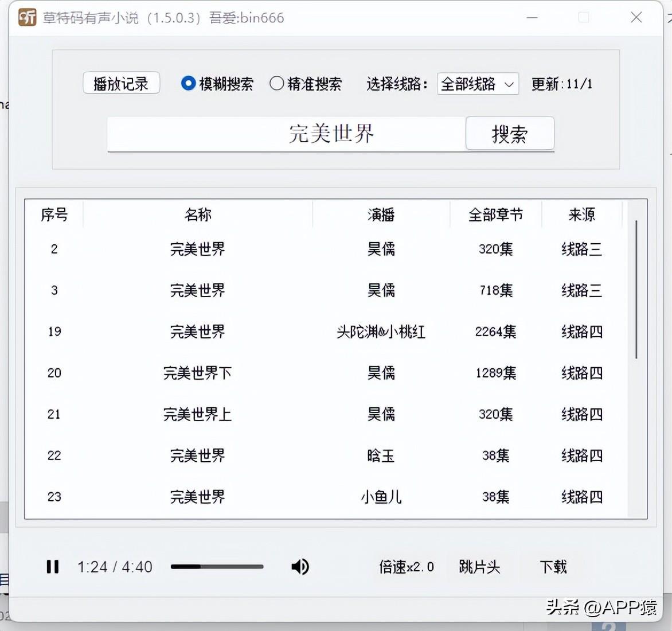Viewport: 672px width, 631px height.
Task: Select row 3 完美世界 718集
Action: (326, 290)
